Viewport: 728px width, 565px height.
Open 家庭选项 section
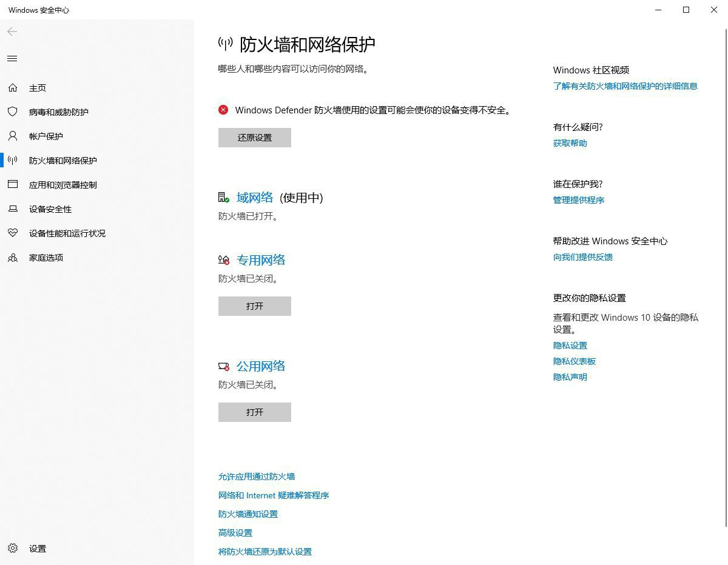[x=46, y=258]
